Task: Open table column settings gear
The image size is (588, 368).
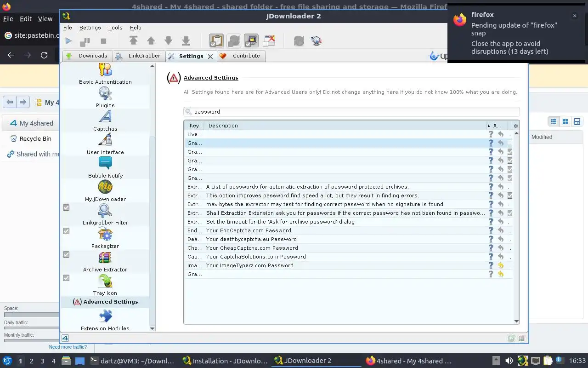Action: 515,126
